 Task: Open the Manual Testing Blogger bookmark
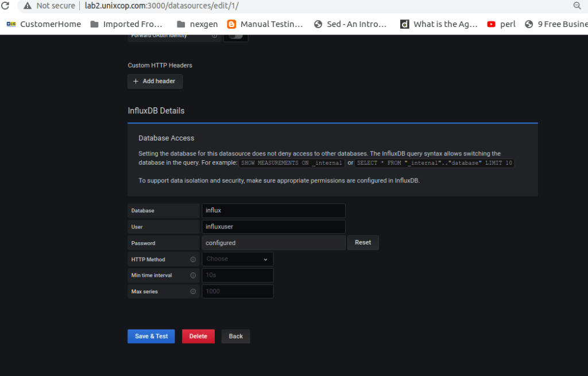click(265, 24)
